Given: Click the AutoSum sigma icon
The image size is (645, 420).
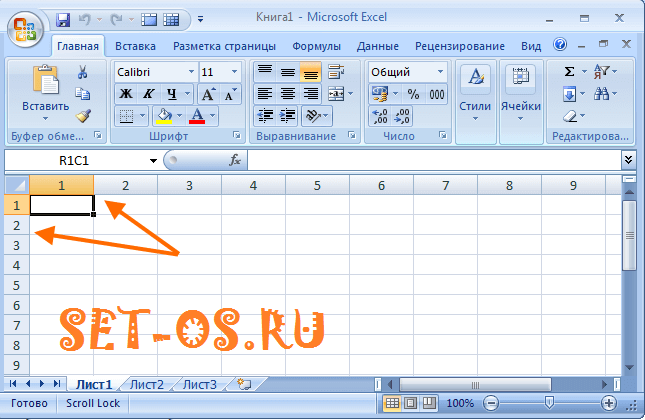Looking at the screenshot, I should click(569, 72).
